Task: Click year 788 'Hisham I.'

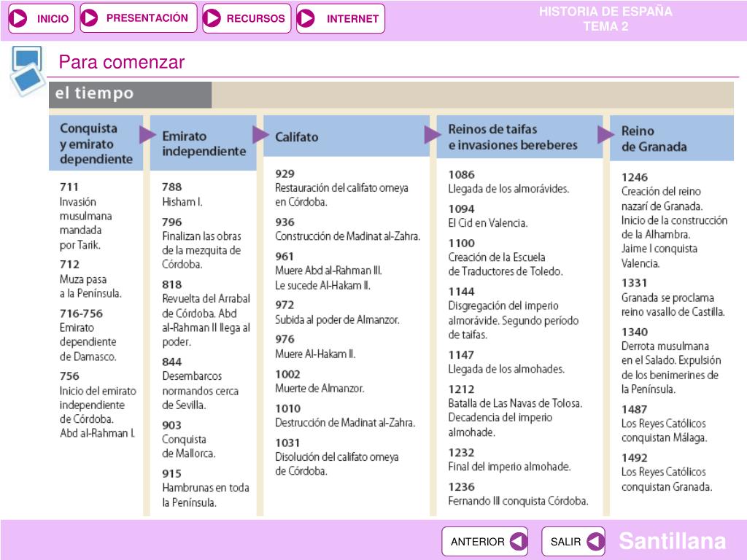Action: (182, 194)
